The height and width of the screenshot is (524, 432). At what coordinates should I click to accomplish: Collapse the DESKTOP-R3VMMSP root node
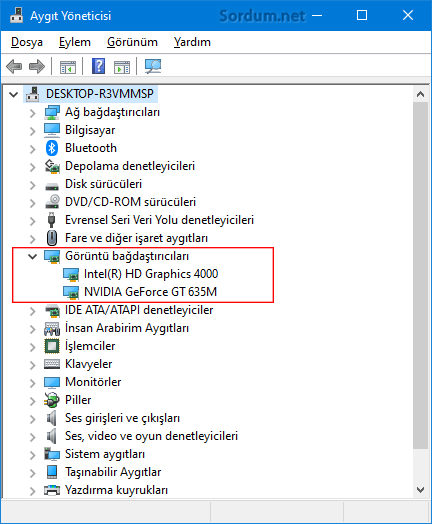pyautogui.click(x=14, y=95)
